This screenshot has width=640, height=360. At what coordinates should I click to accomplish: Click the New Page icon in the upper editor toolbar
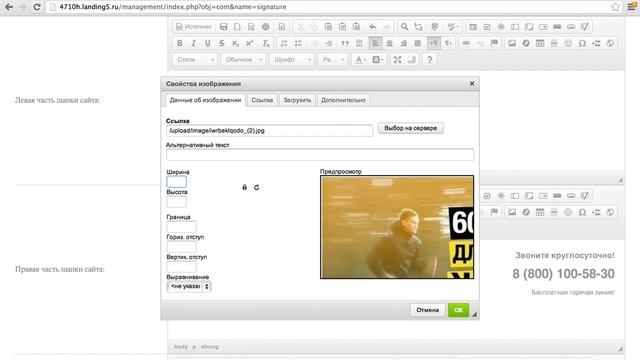[237, 27]
